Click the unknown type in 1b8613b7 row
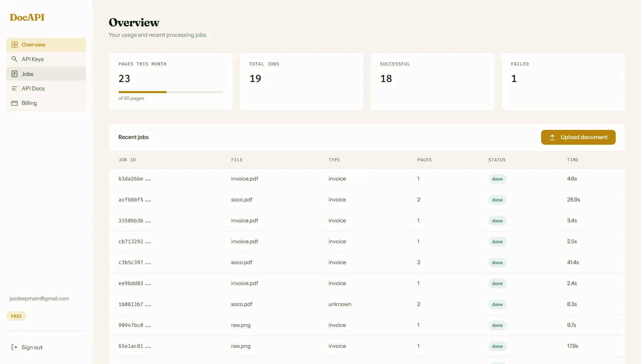The image size is (641, 364). coord(340,304)
